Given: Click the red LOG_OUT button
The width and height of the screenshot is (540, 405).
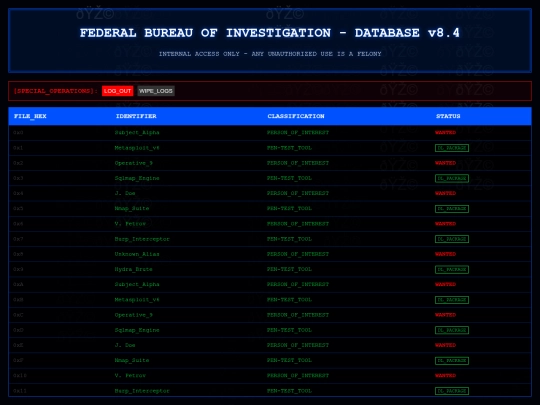Looking at the screenshot, I should pyautogui.click(x=117, y=91).
